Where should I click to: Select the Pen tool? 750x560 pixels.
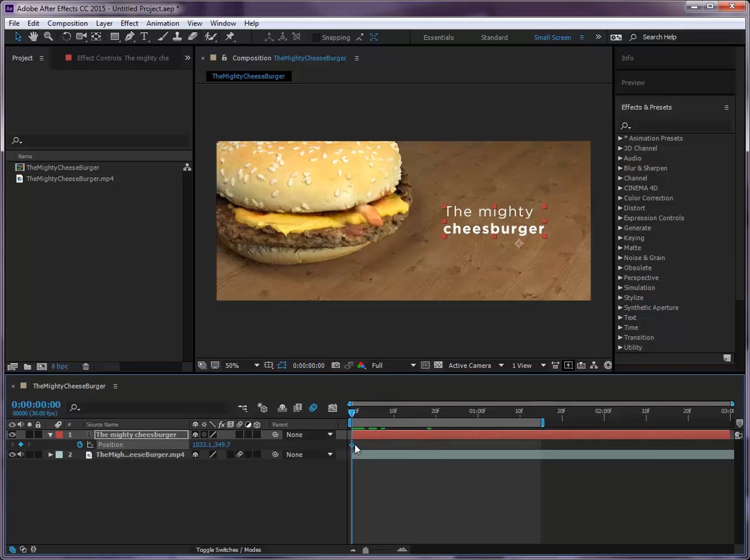pyautogui.click(x=129, y=37)
